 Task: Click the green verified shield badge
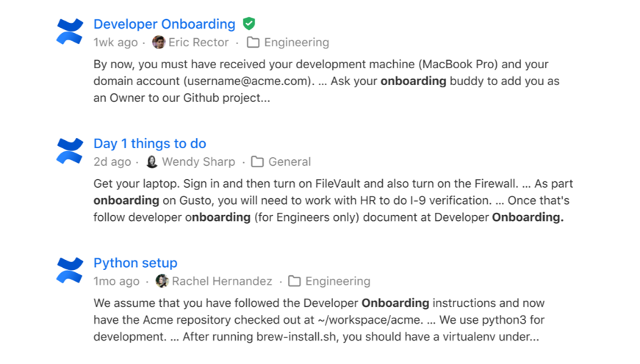(249, 24)
